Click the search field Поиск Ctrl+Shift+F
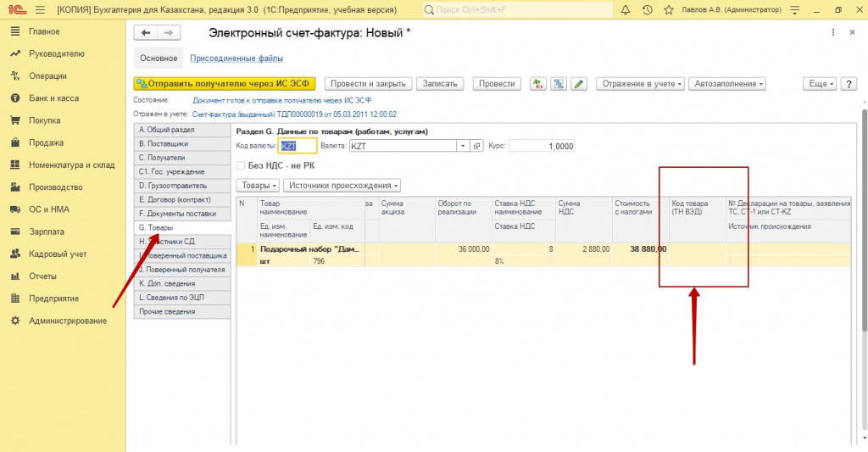 pyautogui.click(x=518, y=10)
